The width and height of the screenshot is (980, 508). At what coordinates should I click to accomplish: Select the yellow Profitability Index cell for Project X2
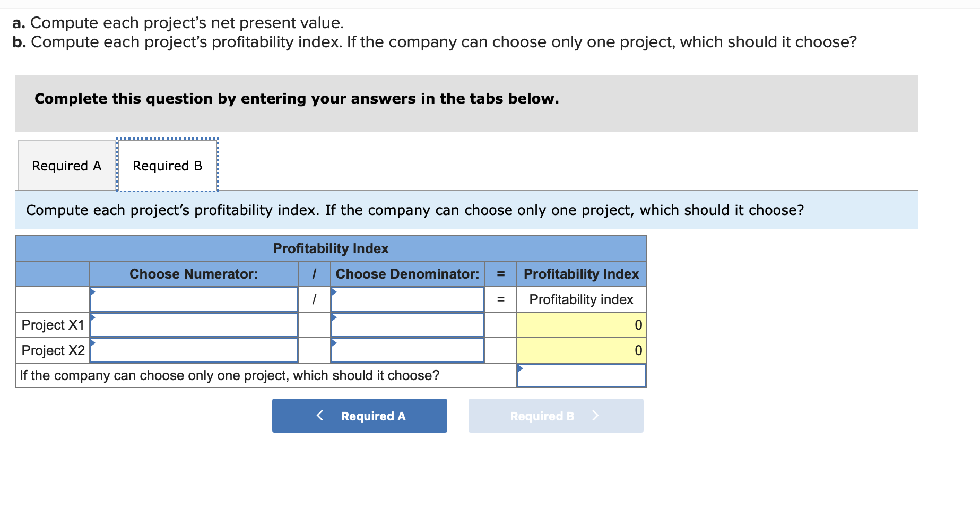[581, 350]
